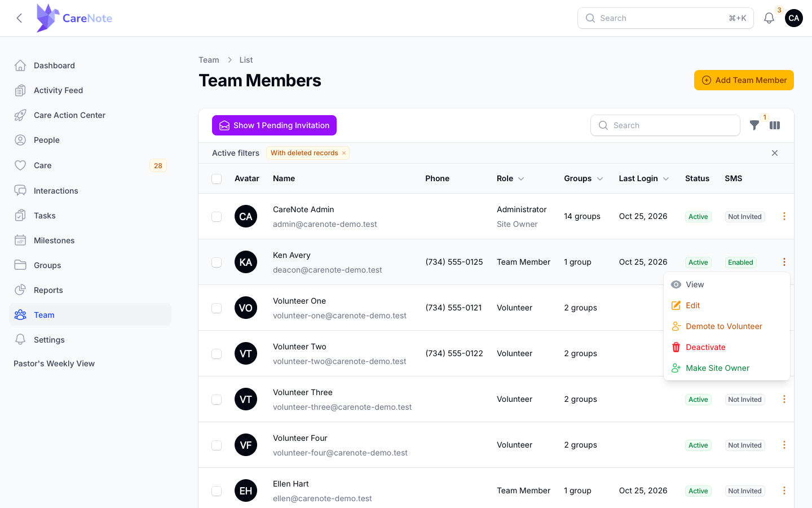This screenshot has width=812, height=508.
Task: Open row actions for CareNote Admin
Action: click(x=784, y=216)
